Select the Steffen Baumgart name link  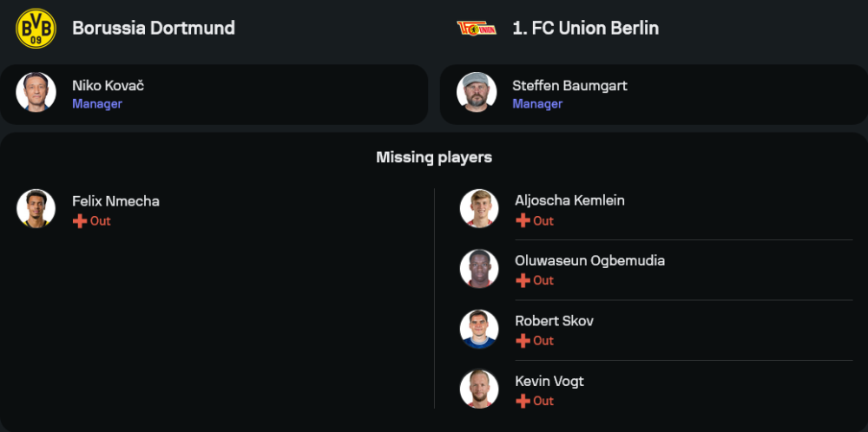click(x=569, y=86)
